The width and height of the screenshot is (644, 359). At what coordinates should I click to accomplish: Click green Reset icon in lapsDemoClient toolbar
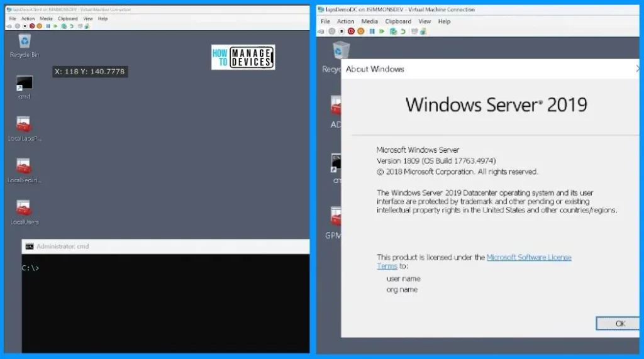[55, 26]
